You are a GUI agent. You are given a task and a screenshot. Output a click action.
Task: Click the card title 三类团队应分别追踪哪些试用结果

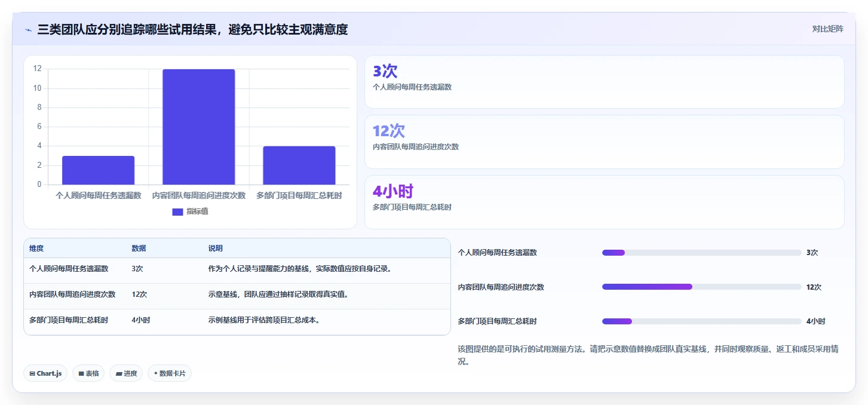click(192, 29)
